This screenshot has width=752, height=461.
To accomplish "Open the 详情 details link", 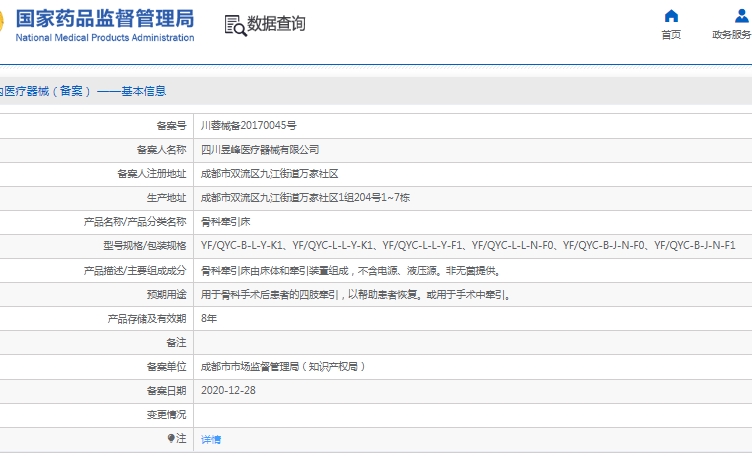I will [211, 439].
